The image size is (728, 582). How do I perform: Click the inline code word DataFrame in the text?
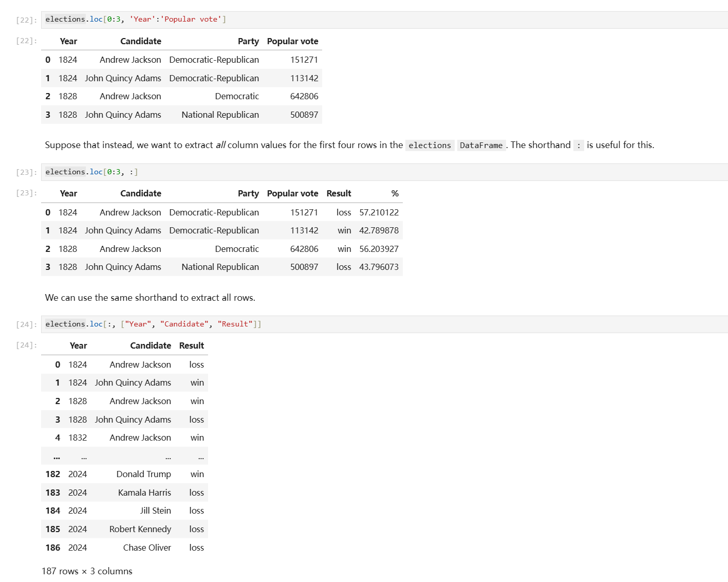[481, 145]
